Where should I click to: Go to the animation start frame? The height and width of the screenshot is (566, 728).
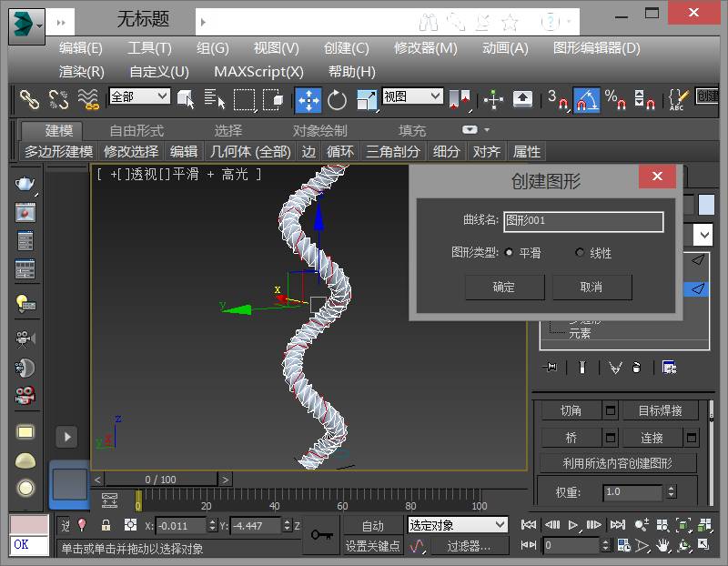point(529,525)
